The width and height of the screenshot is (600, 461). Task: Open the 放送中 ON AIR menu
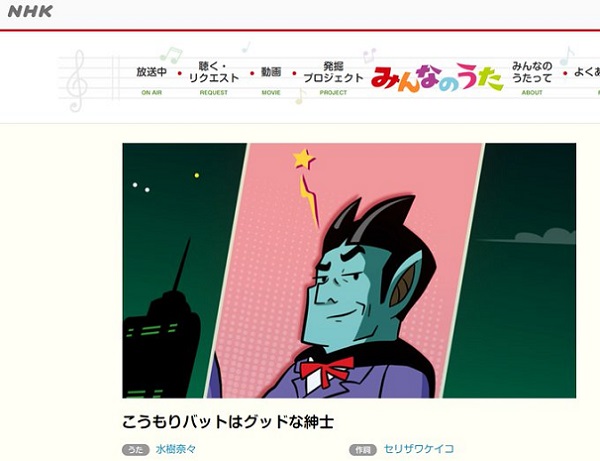pos(152,79)
